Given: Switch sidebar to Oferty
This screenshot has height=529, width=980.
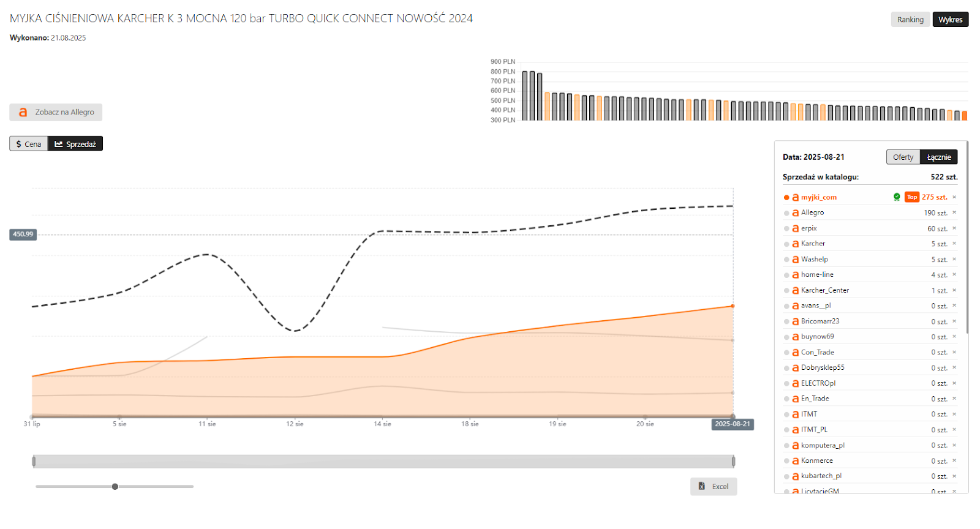Looking at the screenshot, I should (903, 157).
